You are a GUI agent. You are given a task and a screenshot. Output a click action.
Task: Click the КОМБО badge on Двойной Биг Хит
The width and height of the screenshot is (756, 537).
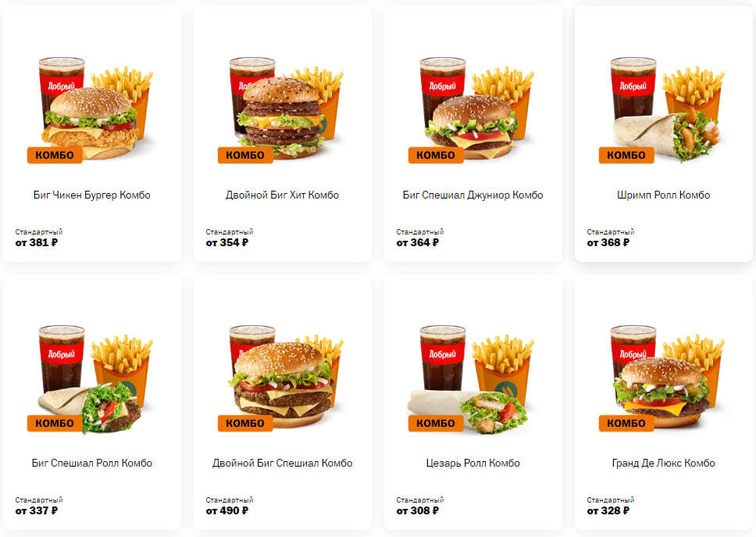tap(245, 155)
